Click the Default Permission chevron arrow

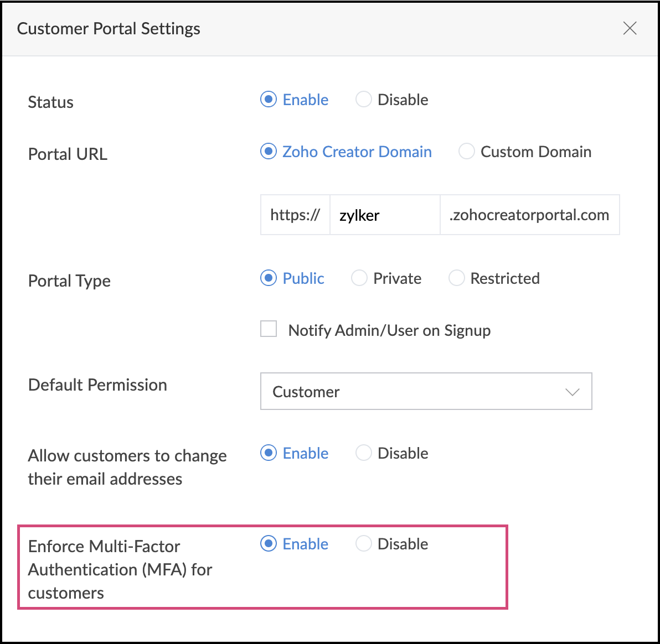pyautogui.click(x=572, y=392)
